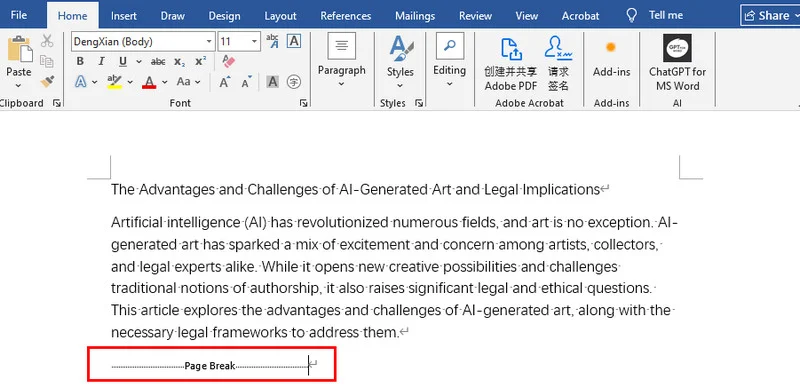Screen dimensions: 800x388
Task: Apply Text Effects outlined A
Action: (x=81, y=81)
